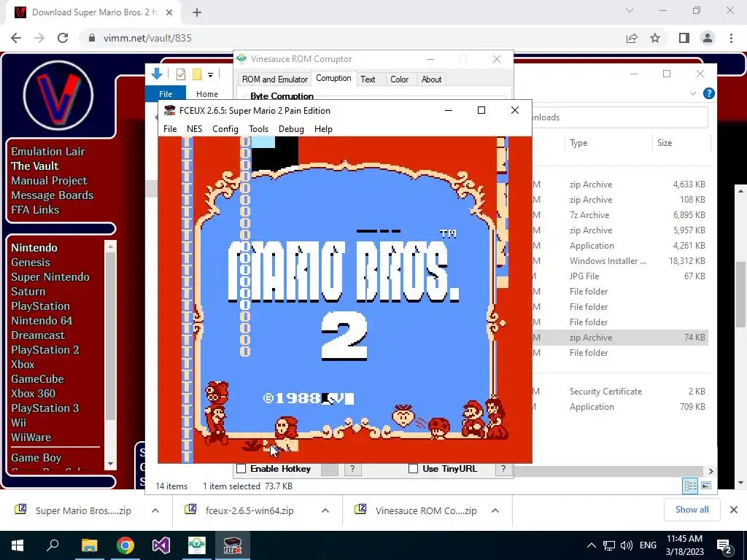Viewport: 747px width, 560px height.
Task: Select the Windows Installer file row
Action: click(x=619, y=261)
